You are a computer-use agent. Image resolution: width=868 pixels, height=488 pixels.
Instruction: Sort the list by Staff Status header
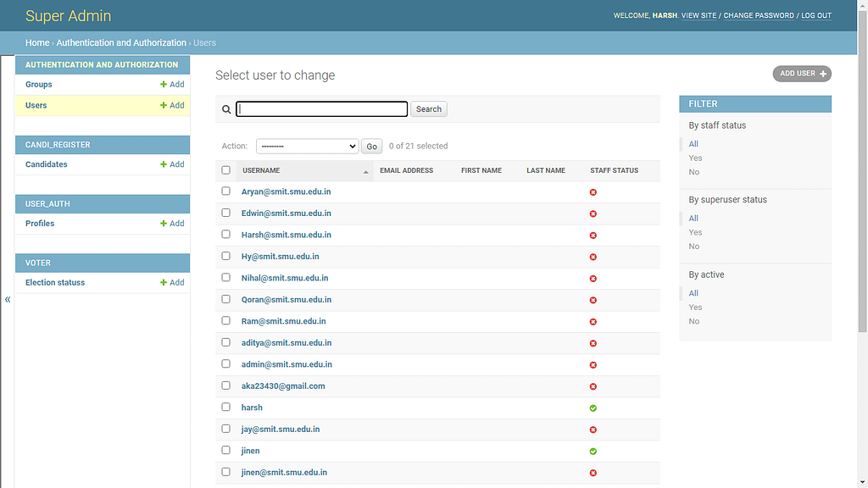click(x=614, y=170)
